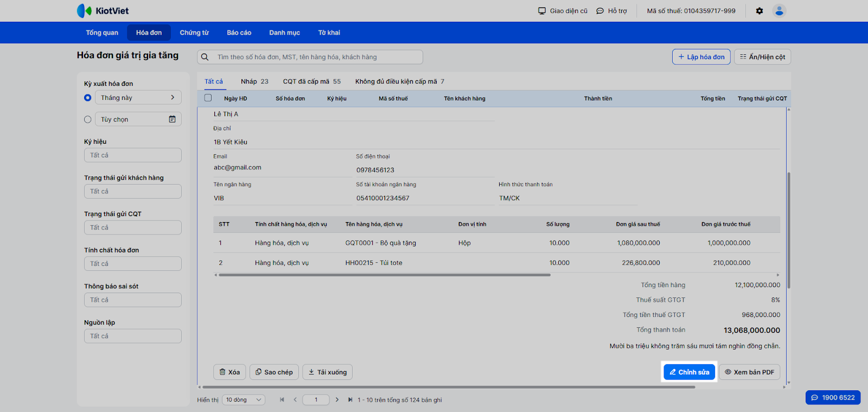Click Ẩn/Hiện cột button
The height and width of the screenshot is (412, 868).
[x=763, y=57]
